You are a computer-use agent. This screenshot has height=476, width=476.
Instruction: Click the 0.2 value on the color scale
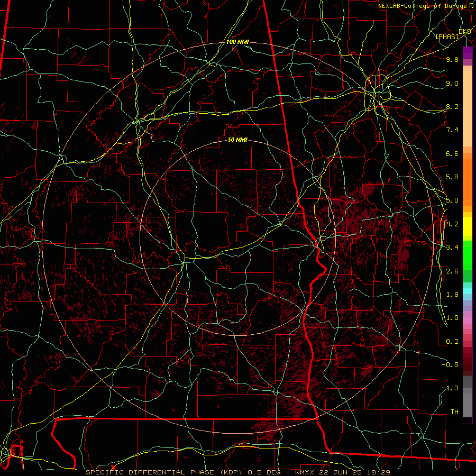click(x=452, y=342)
